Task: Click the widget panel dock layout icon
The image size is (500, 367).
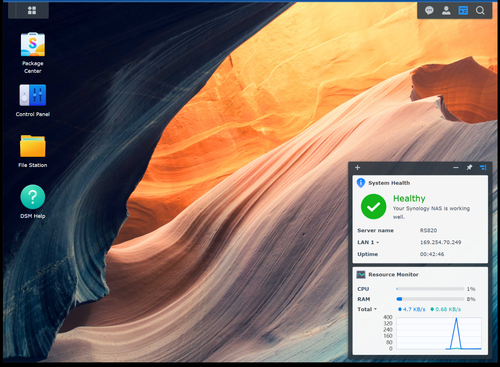Action: point(483,167)
